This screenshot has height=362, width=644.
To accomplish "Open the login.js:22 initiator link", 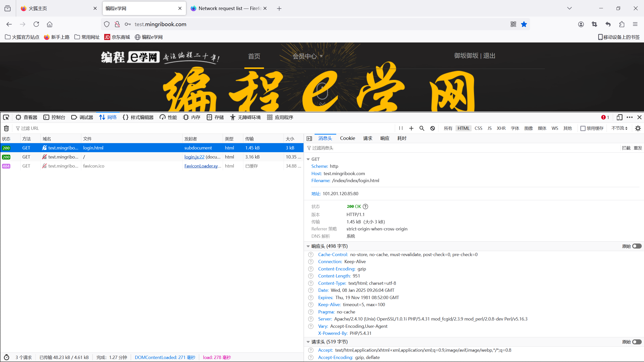I will [x=194, y=157].
